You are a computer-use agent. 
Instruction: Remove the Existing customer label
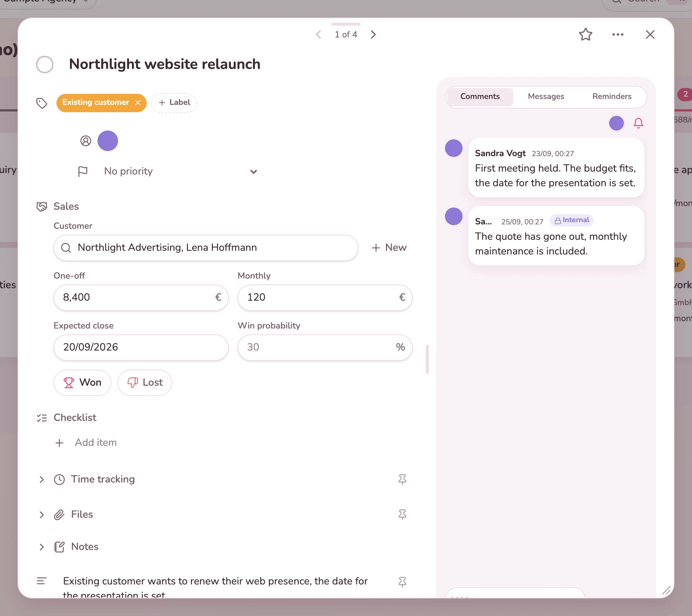click(x=138, y=103)
